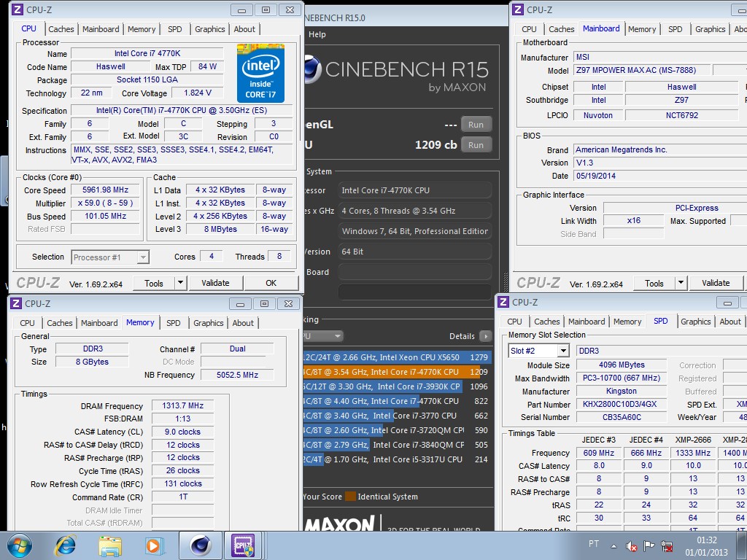Select i5-3317U ranking row
Image resolution: width=747 pixels, height=560 pixels.
click(396, 459)
